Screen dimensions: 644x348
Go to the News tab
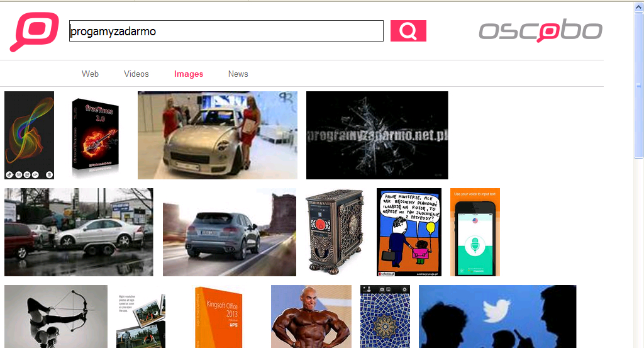(238, 74)
